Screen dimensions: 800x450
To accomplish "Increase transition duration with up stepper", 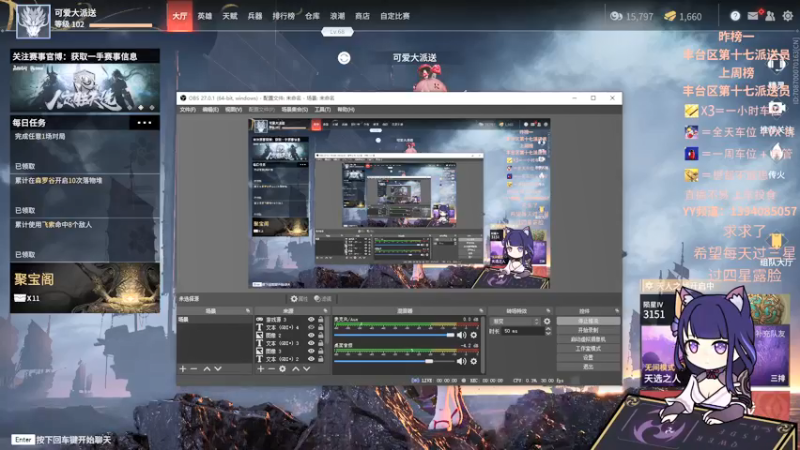I will 548,329.
